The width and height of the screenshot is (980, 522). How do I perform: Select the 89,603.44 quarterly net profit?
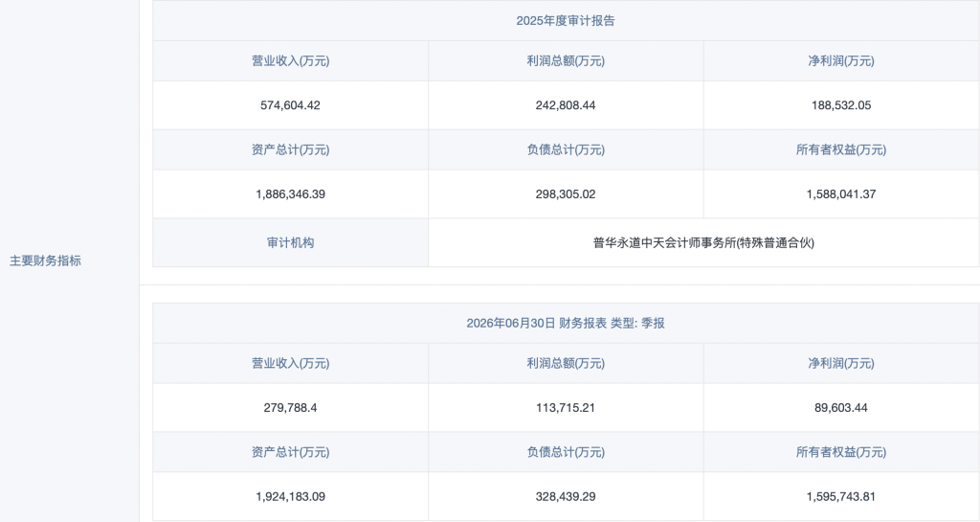click(x=840, y=408)
